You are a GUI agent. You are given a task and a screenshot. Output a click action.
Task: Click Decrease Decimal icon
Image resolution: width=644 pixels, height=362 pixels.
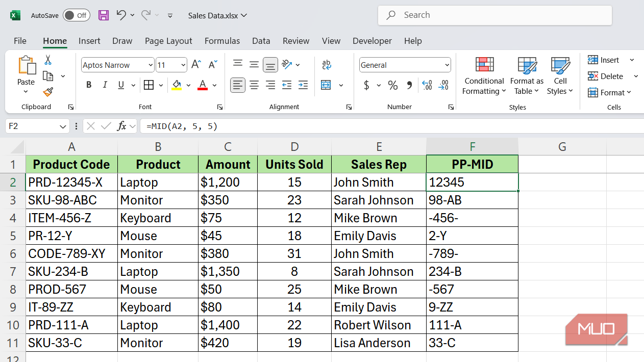tap(444, 85)
